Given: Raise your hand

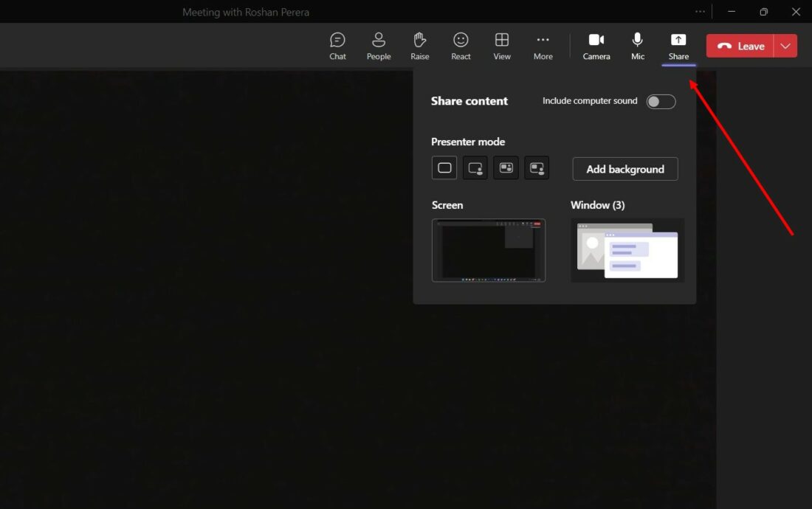Looking at the screenshot, I should click(x=419, y=45).
